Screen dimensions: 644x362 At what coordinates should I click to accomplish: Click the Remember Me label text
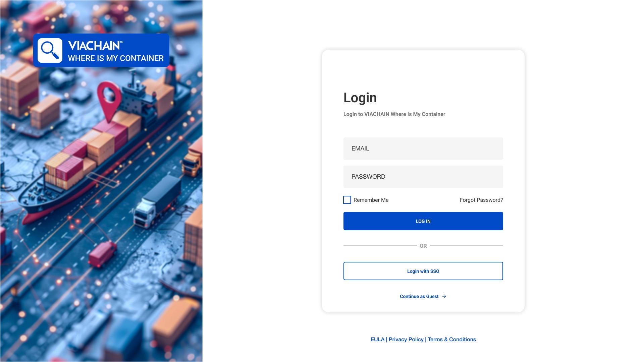[x=371, y=200]
